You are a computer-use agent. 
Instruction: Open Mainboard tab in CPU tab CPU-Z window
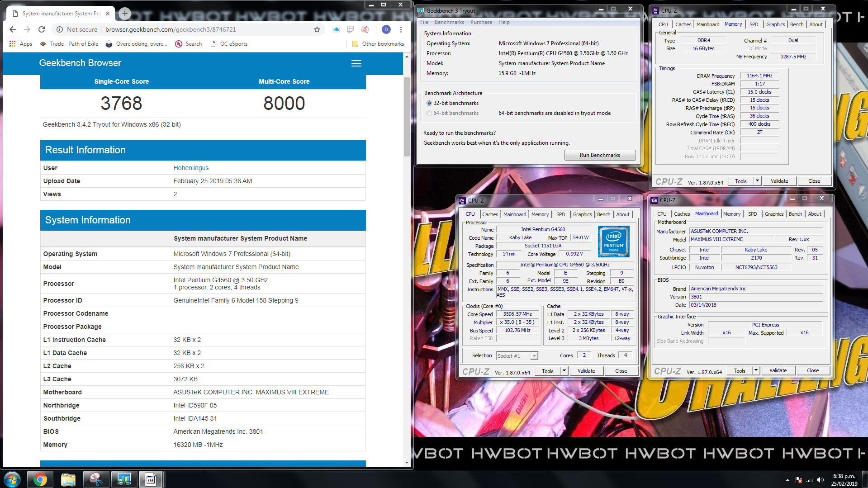515,214
